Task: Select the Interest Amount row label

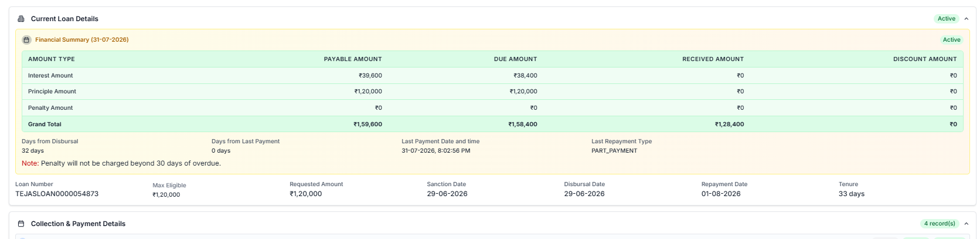Action: 50,76
